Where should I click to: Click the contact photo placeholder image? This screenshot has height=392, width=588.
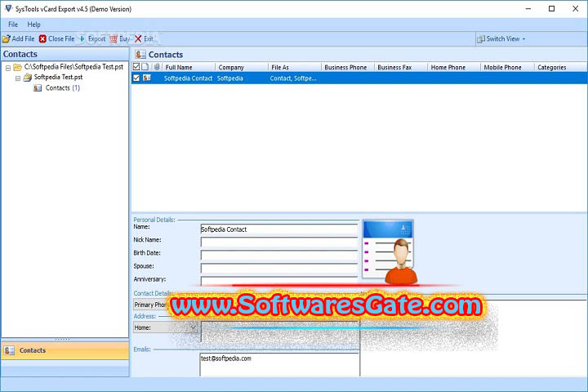[x=389, y=252]
